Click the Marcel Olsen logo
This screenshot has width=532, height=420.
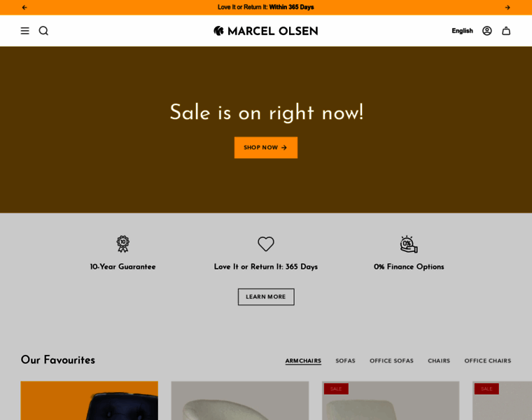pyautogui.click(x=266, y=31)
